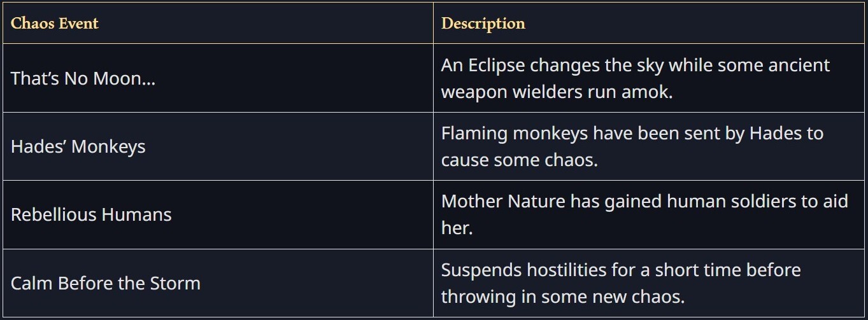The width and height of the screenshot is (868, 320).
Task: Click the Rebellious Humans event name
Action: [91, 215]
